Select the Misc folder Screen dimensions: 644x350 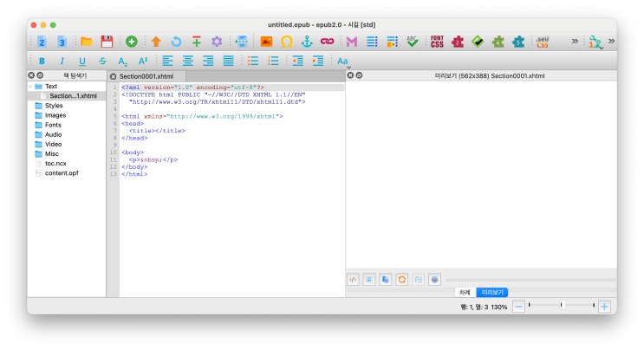[x=52, y=154]
